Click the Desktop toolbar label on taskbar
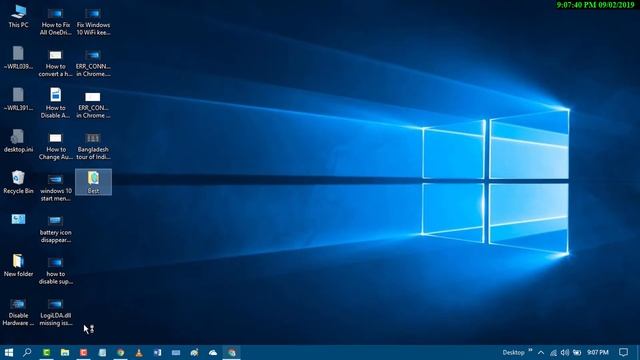Viewport: 640px width, 360px height. 513,352
